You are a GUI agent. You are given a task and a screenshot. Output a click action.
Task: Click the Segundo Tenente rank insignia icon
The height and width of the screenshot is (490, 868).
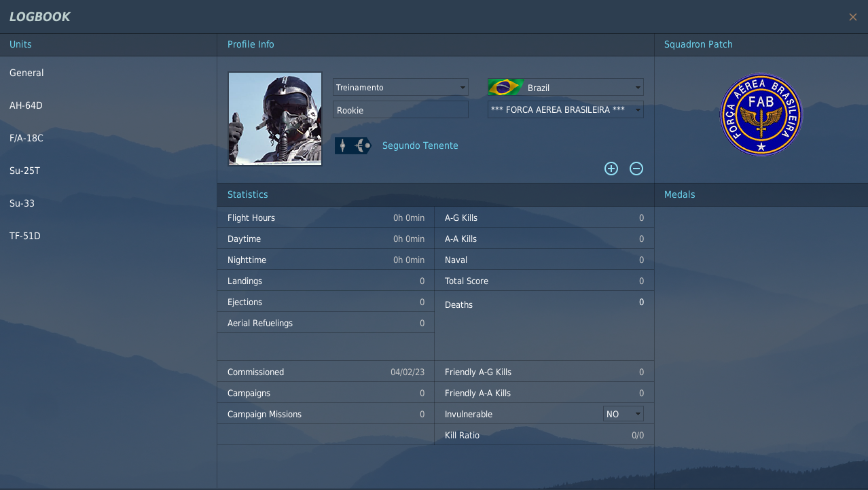(352, 145)
